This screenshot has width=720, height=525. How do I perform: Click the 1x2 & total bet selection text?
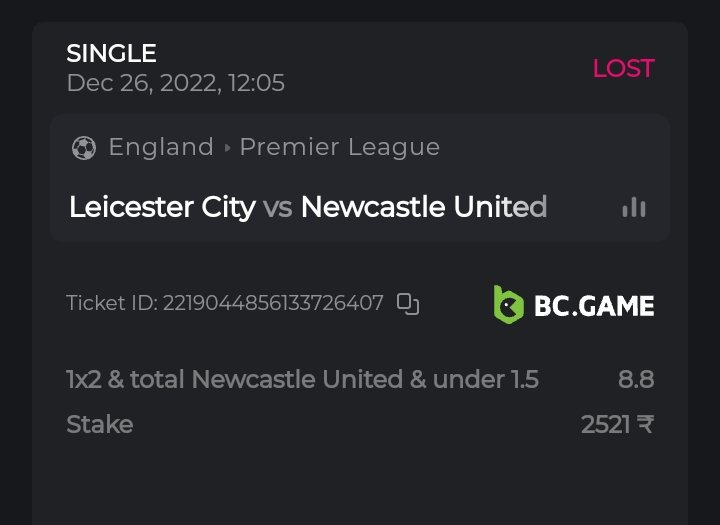tap(302, 380)
